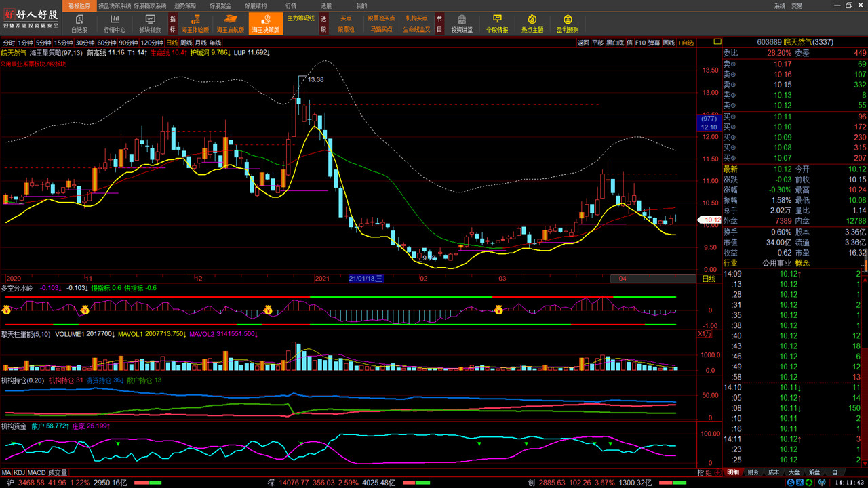Screen dimensions: 868x488
Task: Switch chart to 30分钟 period
Action: coord(85,43)
